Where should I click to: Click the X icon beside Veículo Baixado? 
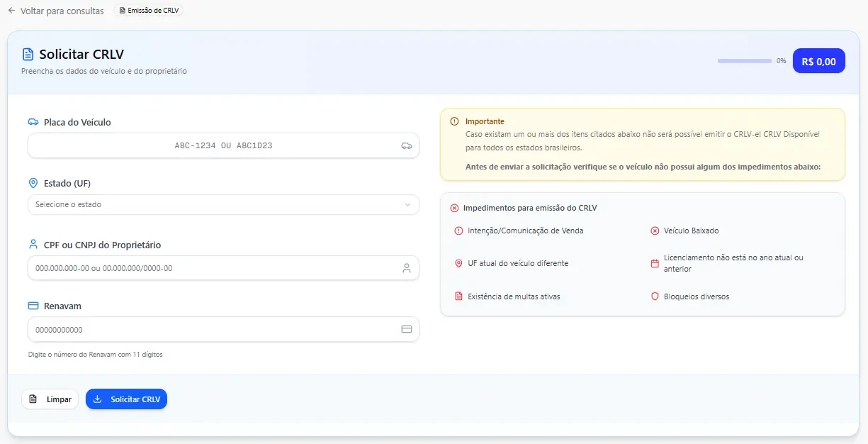(x=654, y=231)
